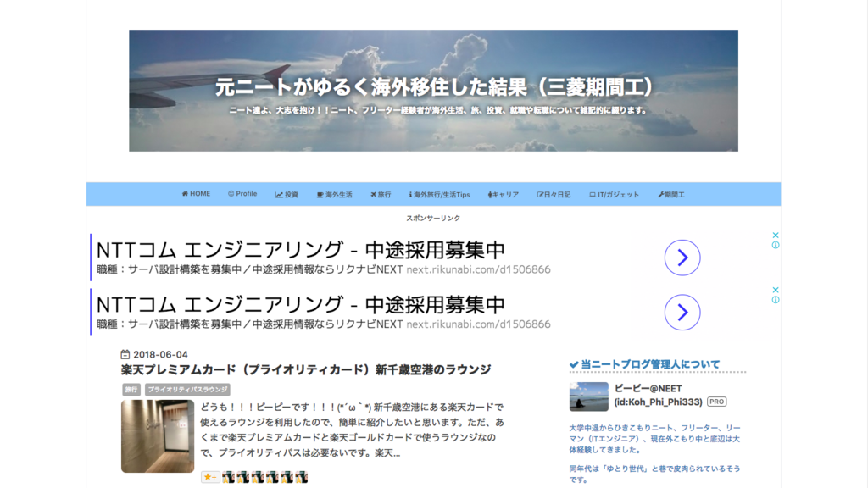Open ad info icon on second ad
Viewport: 868px width, 488px height.
(x=776, y=300)
